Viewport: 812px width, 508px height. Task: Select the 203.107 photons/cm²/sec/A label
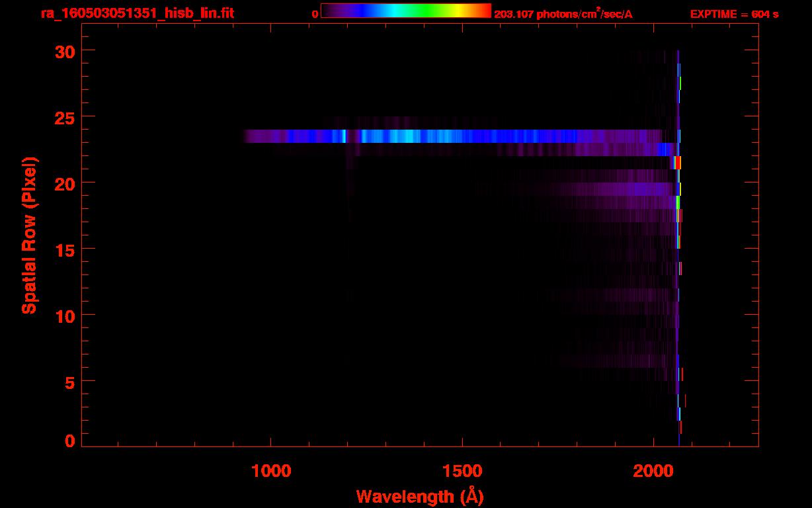563,13
